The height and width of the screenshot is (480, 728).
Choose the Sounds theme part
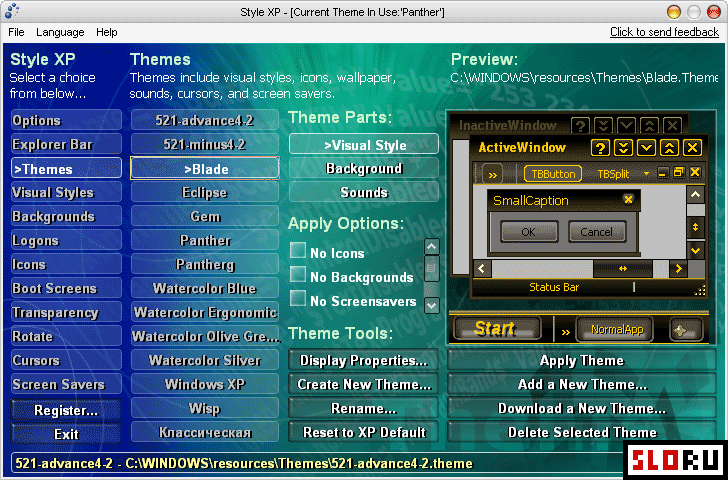(364, 192)
